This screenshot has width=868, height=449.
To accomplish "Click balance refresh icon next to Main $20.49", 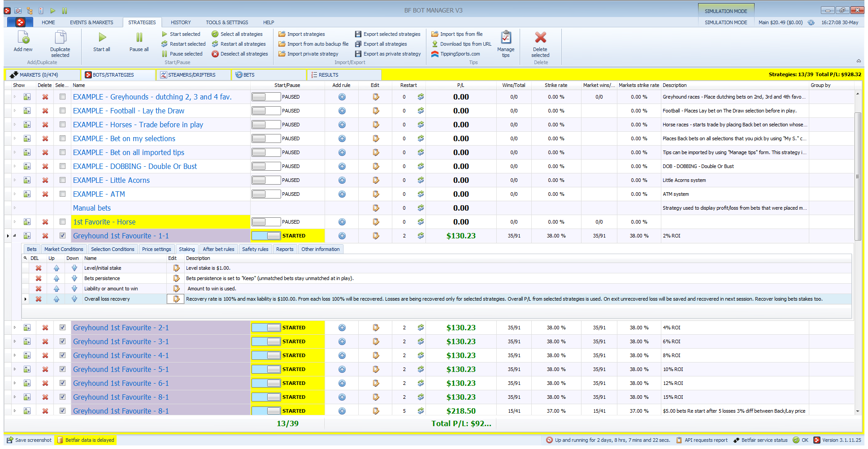I will 811,22.
